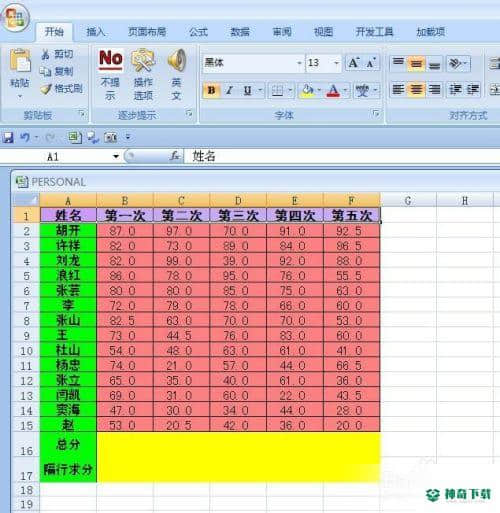Open the Name Box A1 dropdown arrow

pyautogui.click(x=116, y=156)
